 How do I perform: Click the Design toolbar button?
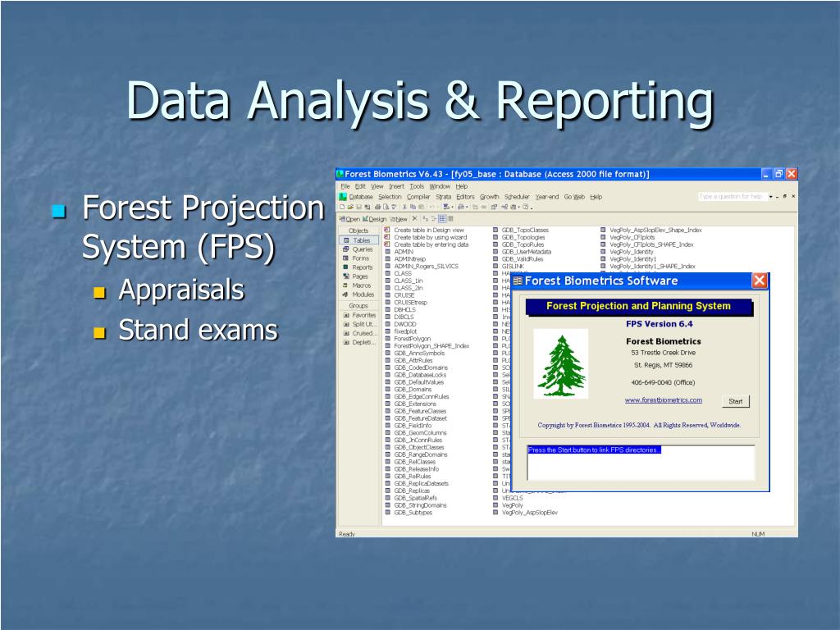click(374, 218)
